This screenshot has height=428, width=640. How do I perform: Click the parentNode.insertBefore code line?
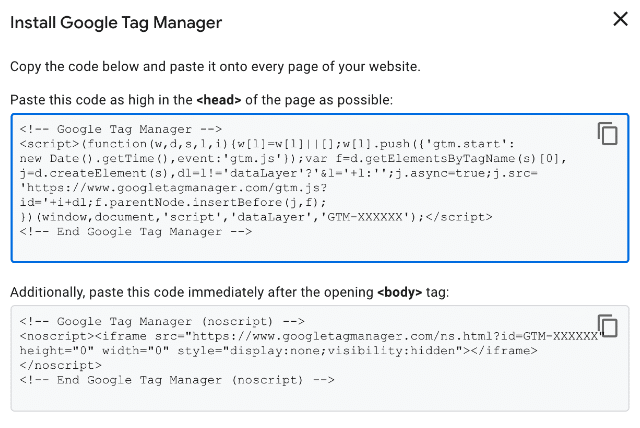coord(173,202)
